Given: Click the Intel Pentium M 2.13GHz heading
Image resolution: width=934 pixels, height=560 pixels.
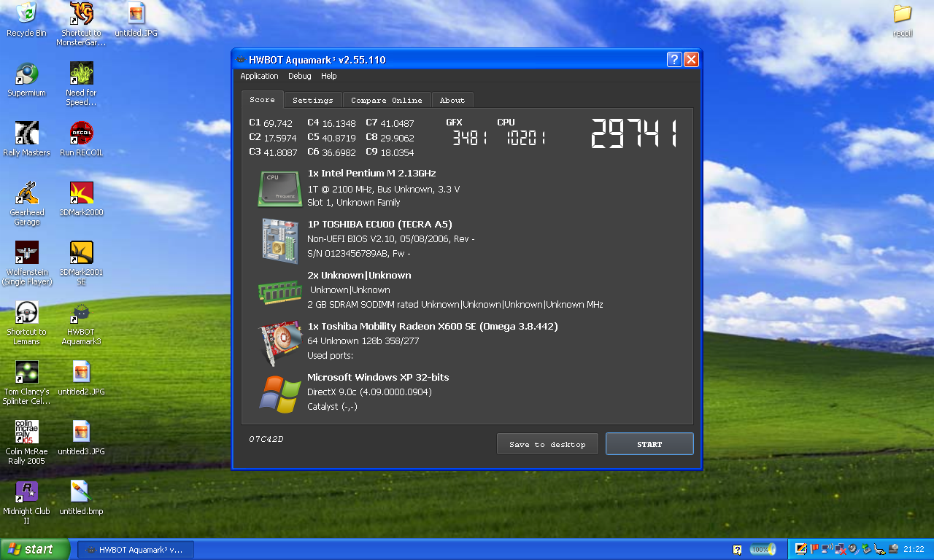Looking at the screenshot, I should (x=371, y=174).
